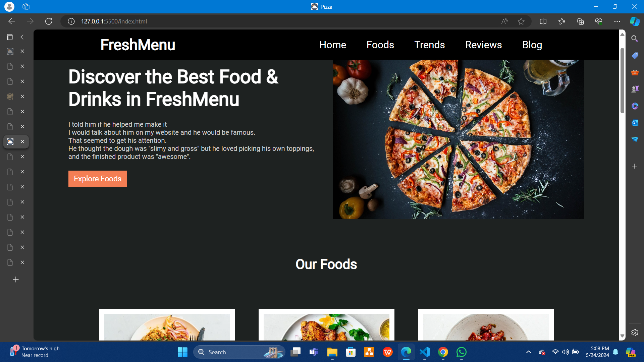
Task: Click the browser refresh icon
Action: coord(49,21)
